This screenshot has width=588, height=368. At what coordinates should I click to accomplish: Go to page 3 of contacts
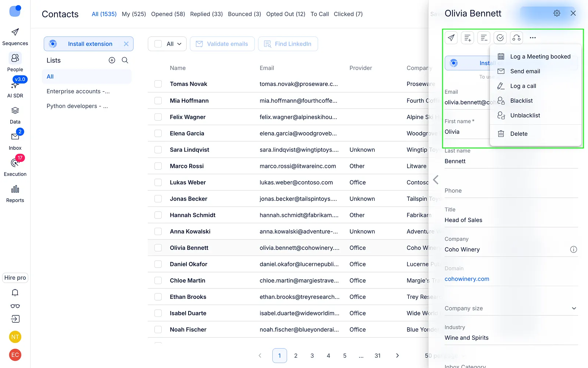[x=312, y=355]
